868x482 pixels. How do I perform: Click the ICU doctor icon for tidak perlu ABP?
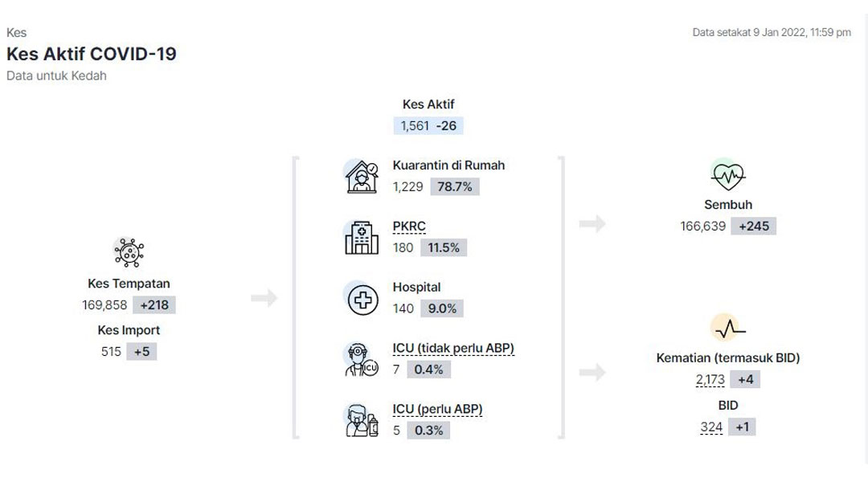point(361,359)
